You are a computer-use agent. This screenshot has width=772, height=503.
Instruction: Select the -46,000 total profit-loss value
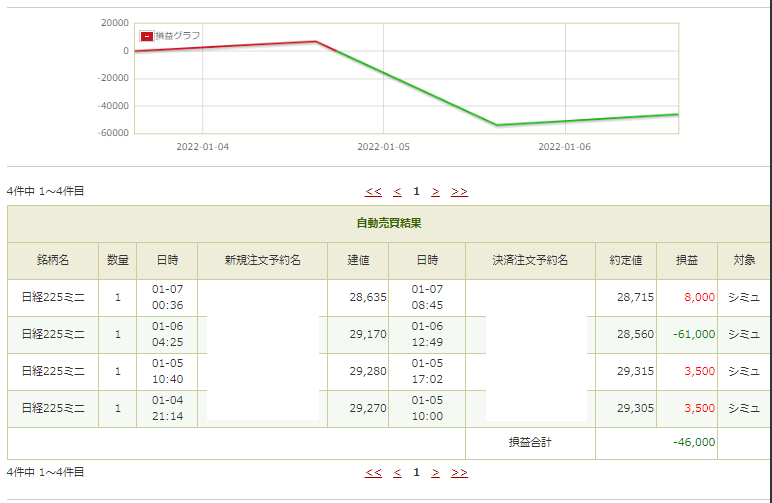pyautogui.click(x=694, y=442)
